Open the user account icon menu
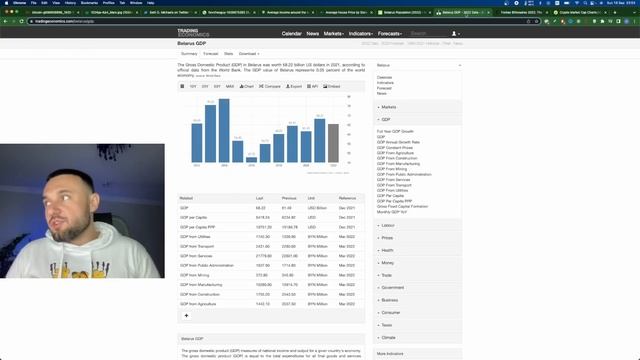Viewport: 640px width, 360px height. click(x=456, y=33)
